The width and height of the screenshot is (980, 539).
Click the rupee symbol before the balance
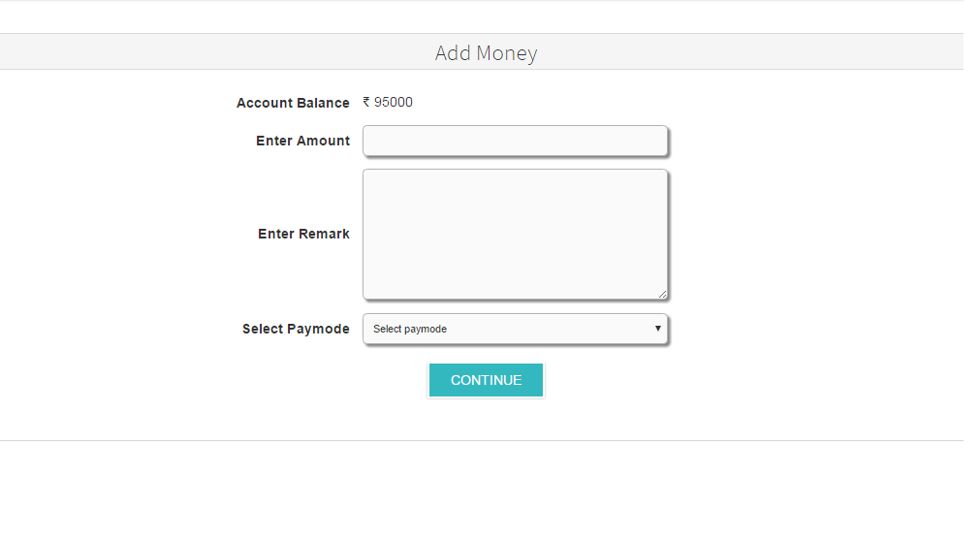click(366, 102)
